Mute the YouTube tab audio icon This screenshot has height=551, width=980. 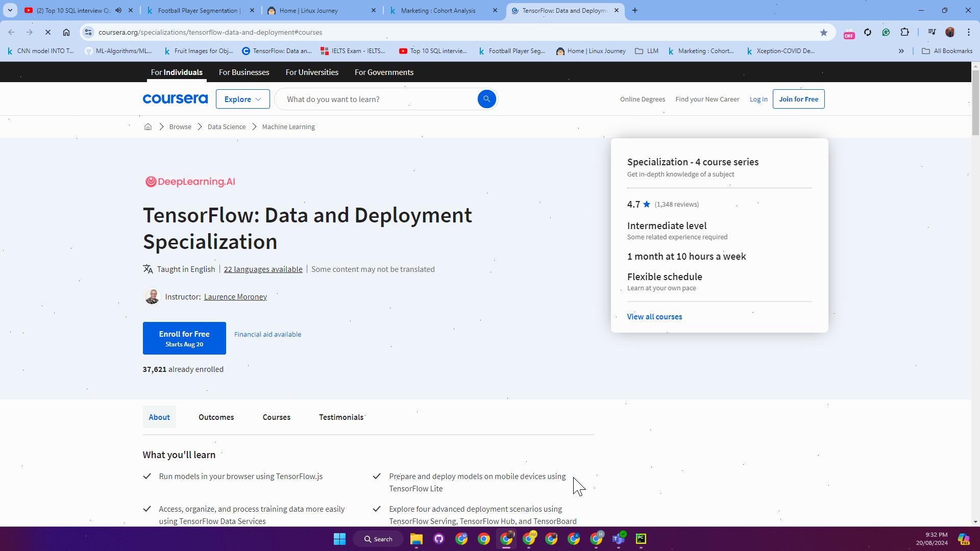click(x=118, y=10)
